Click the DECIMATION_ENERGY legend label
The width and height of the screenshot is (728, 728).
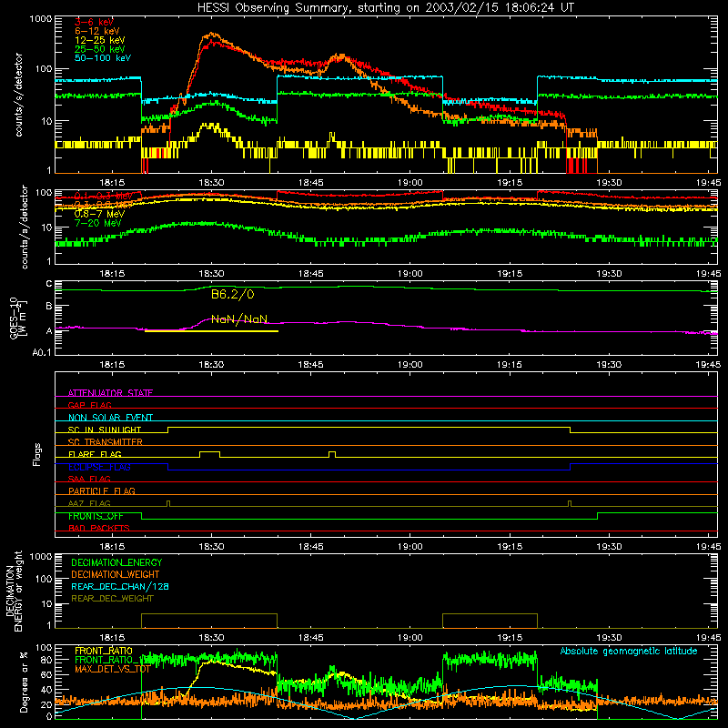point(116,562)
